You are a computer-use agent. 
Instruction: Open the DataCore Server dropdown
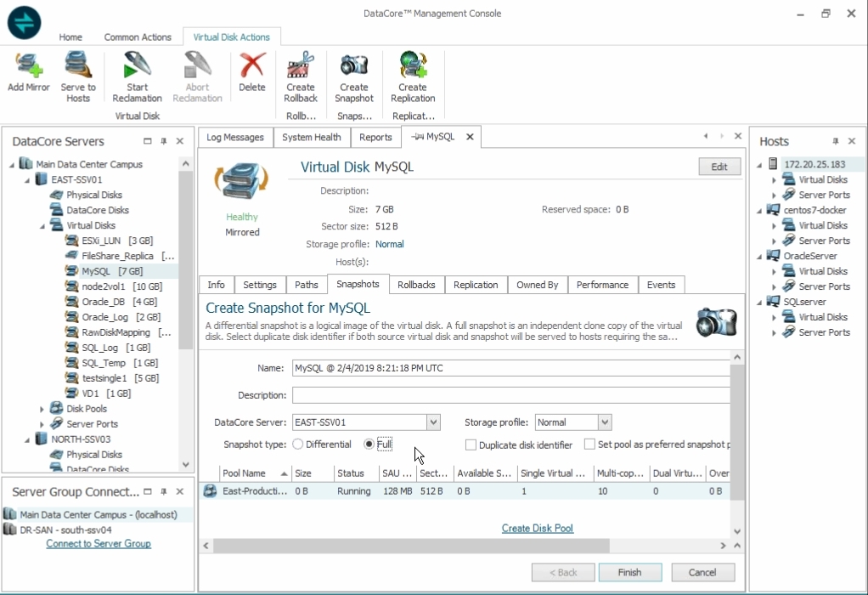pos(433,422)
